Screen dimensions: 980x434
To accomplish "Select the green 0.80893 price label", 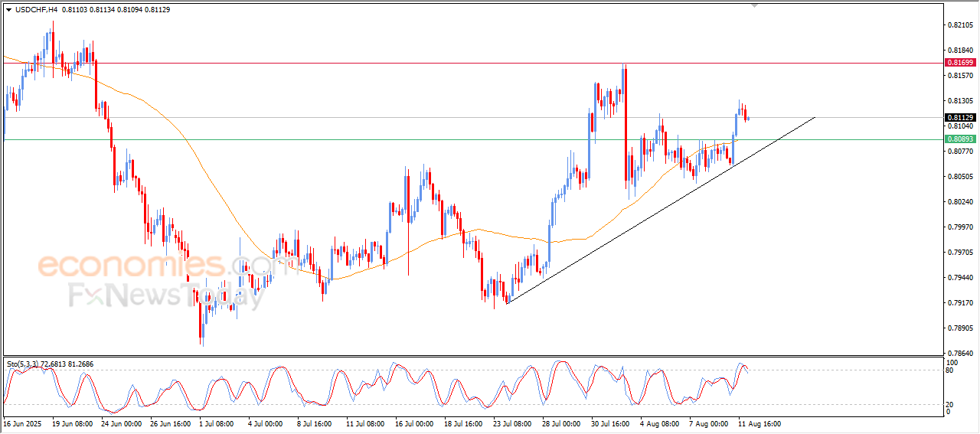I will [x=960, y=139].
